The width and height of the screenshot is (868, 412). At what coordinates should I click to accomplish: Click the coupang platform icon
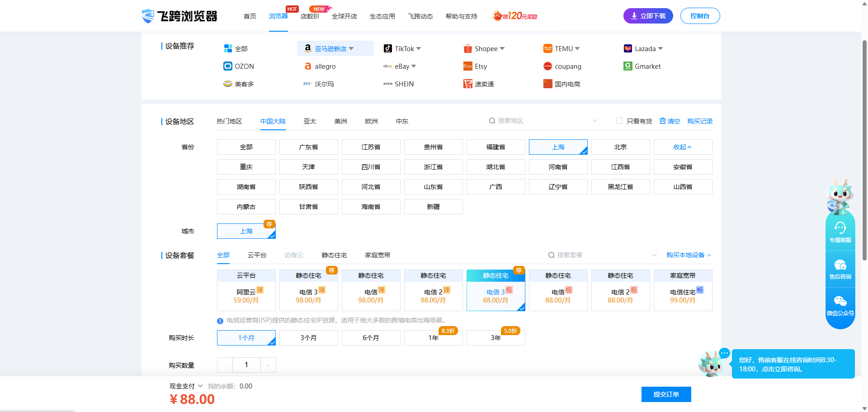[547, 66]
